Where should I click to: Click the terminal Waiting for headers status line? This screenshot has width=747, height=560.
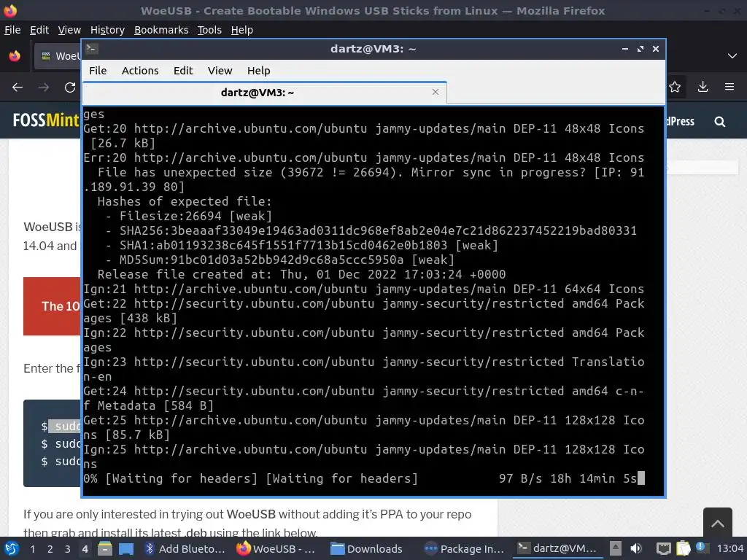363,478
